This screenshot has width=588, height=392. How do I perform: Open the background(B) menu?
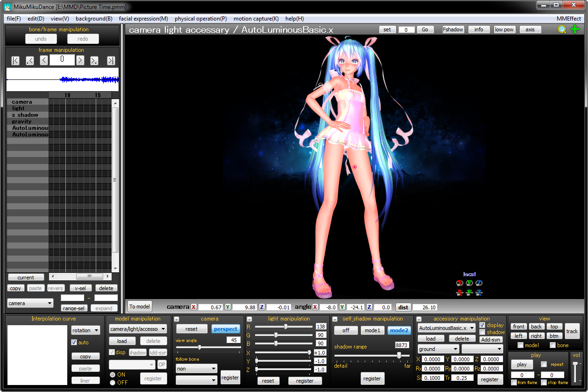click(x=94, y=19)
